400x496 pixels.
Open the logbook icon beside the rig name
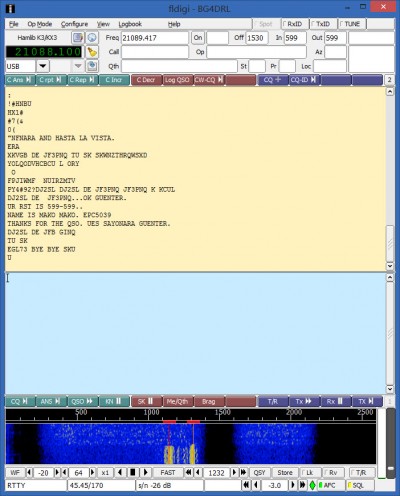78,38
